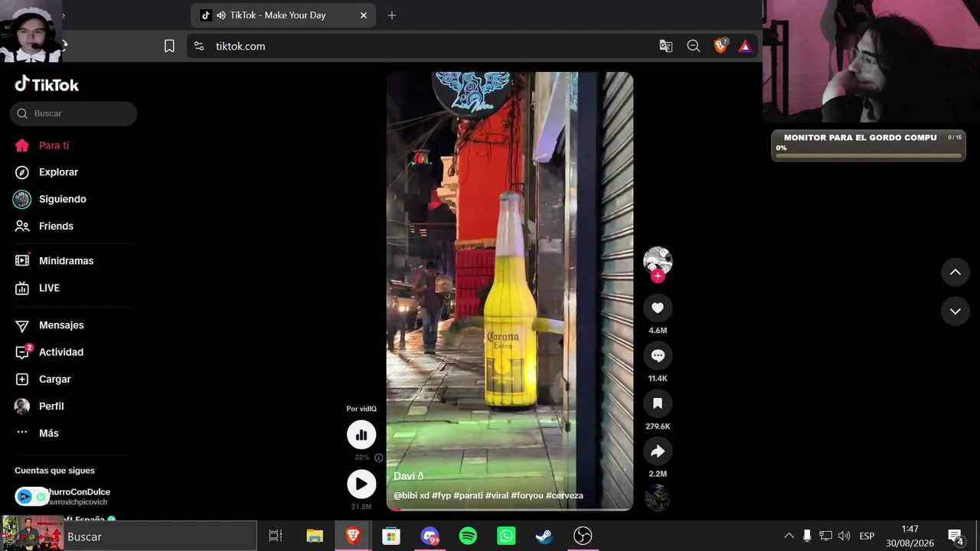Save the video to favorites

click(x=658, y=403)
